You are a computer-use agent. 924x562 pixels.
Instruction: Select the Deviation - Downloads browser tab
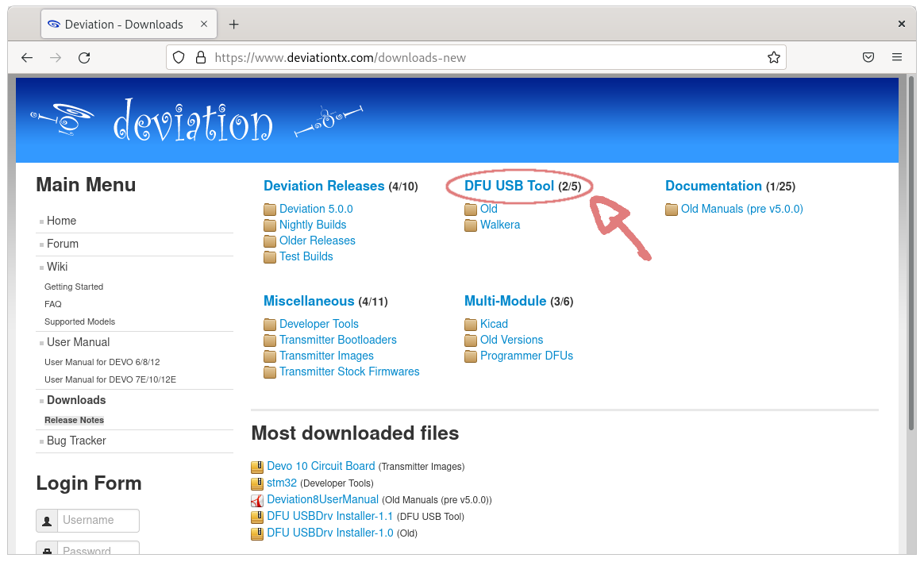click(x=129, y=24)
